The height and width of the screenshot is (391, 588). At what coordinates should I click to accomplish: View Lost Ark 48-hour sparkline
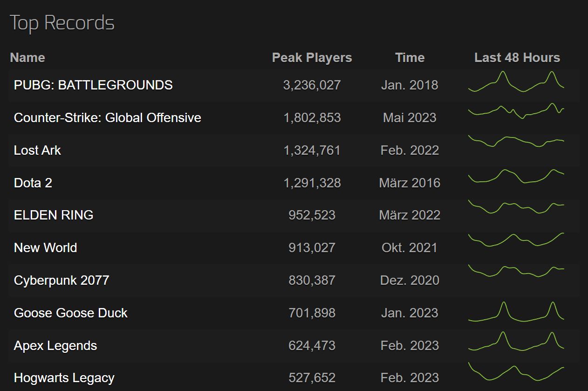pos(516,141)
